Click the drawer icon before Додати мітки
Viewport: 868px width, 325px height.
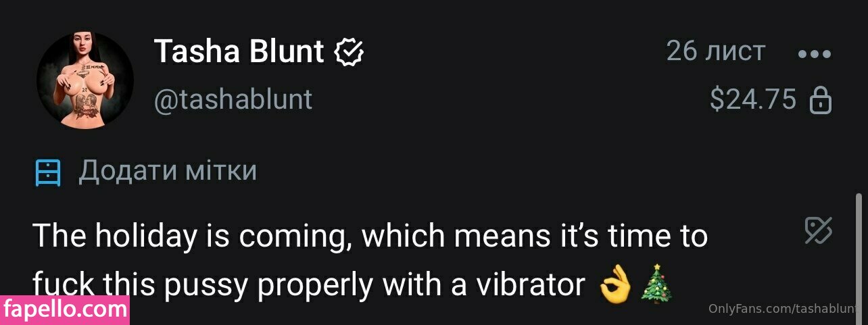click(48, 173)
